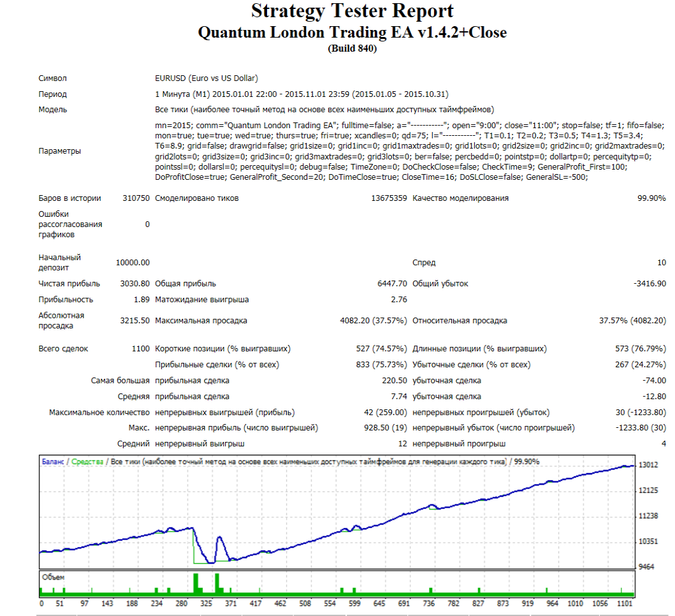Click the Баров в истории value 310750

136,198
